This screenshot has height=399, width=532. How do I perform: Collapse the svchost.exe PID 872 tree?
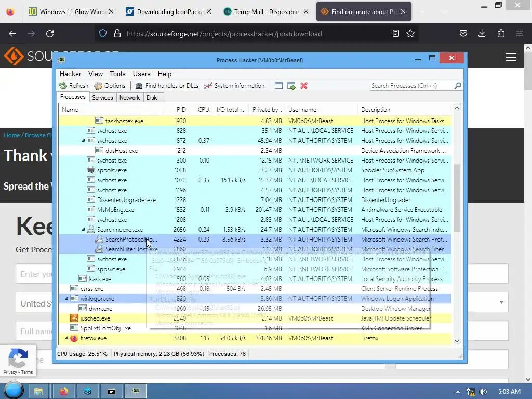pos(83,140)
